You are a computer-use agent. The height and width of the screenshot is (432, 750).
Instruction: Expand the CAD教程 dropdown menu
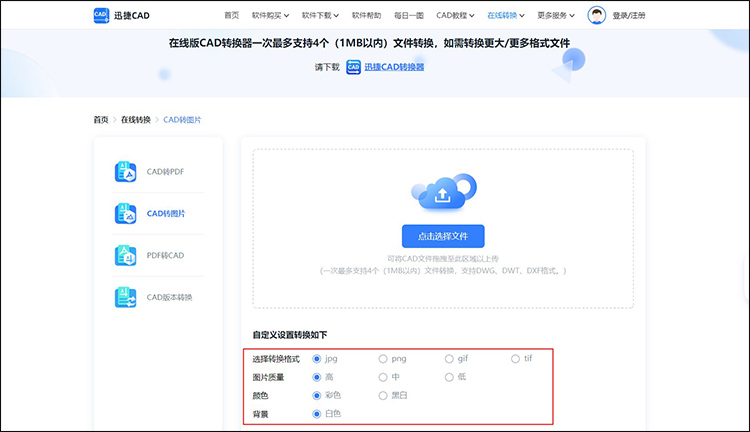click(455, 15)
